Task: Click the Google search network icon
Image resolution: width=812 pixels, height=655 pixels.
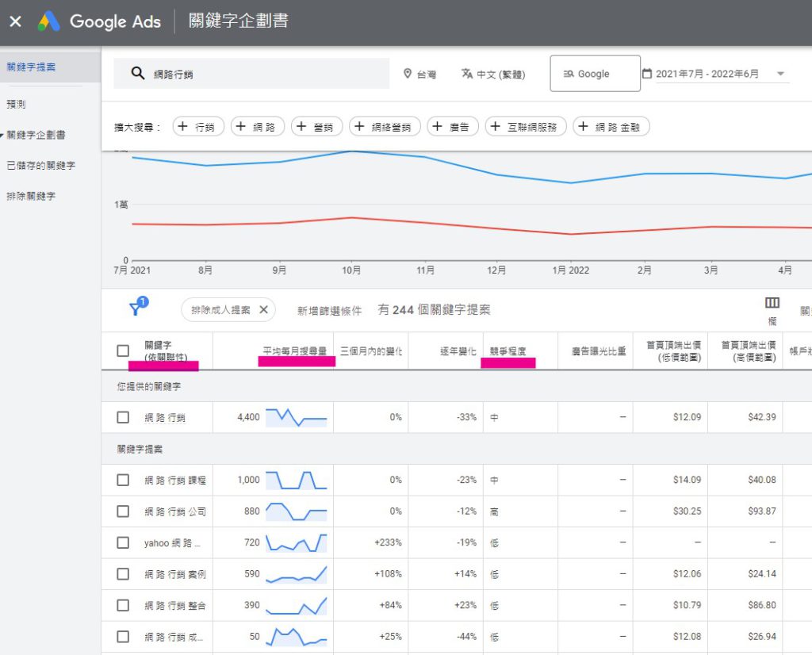Action: tap(568, 72)
